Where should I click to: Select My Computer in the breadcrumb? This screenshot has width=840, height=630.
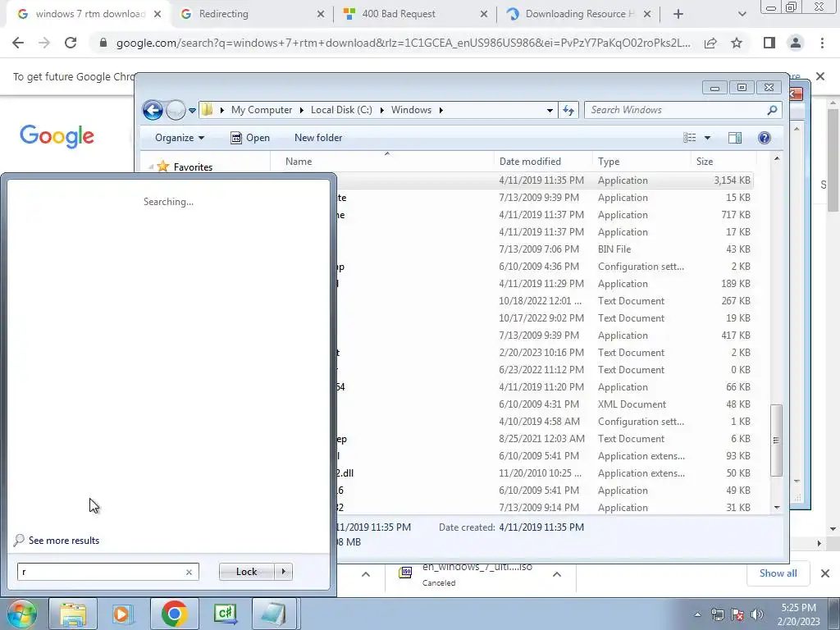[262, 110]
